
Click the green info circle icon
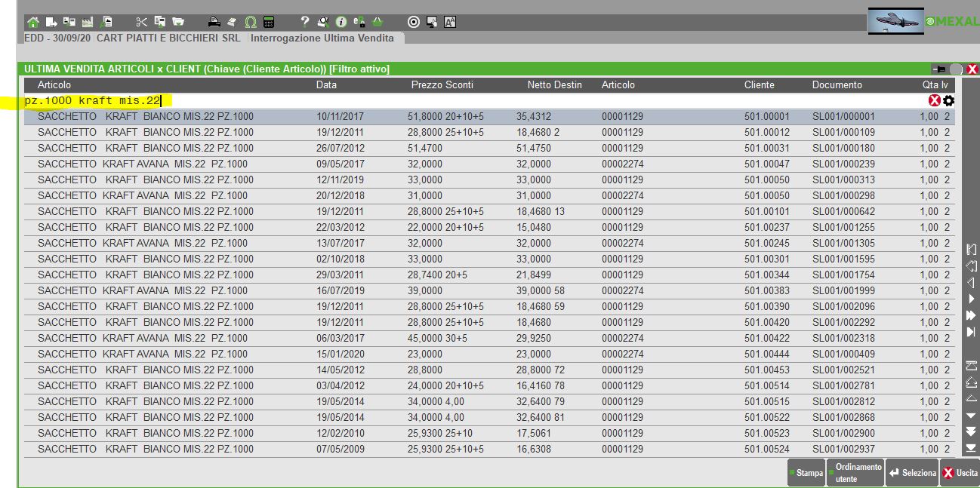click(x=341, y=22)
